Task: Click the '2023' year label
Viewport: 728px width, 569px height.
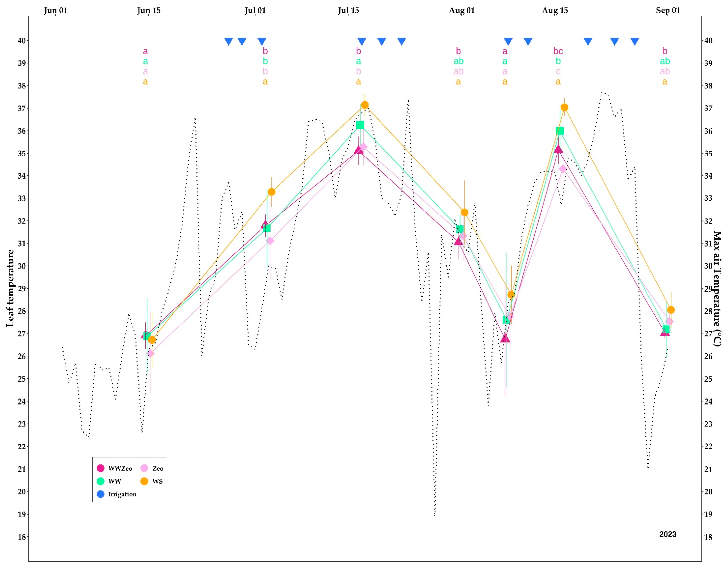Action: point(668,534)
